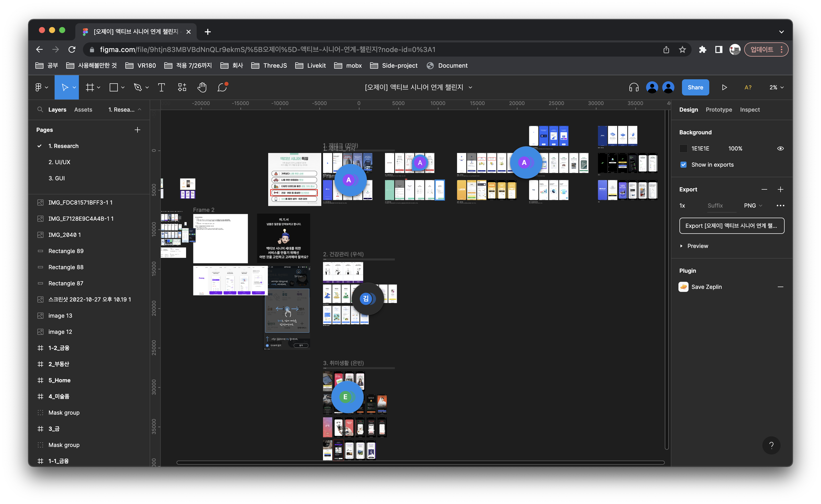Open file title dropdown chevron
The height and width of the screenshot is (504, 821).
pos(470,87)
